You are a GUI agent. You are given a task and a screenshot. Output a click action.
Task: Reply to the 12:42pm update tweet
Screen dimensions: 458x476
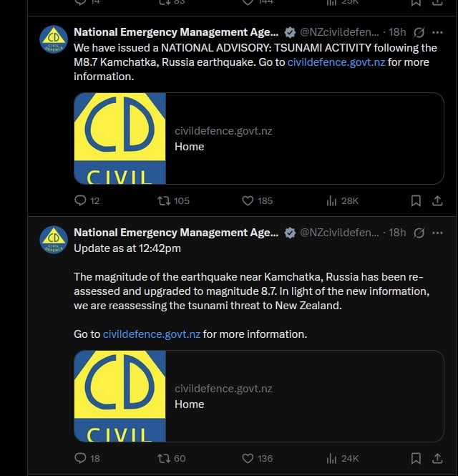pos(87,458)
